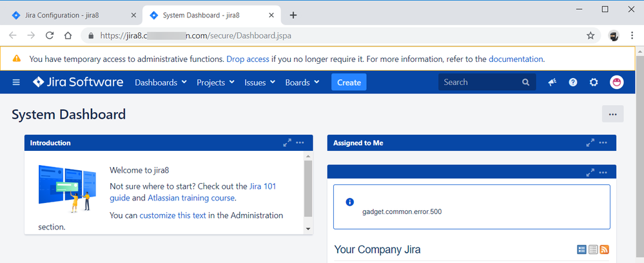Open the Chrome three-dot menu

632,35
